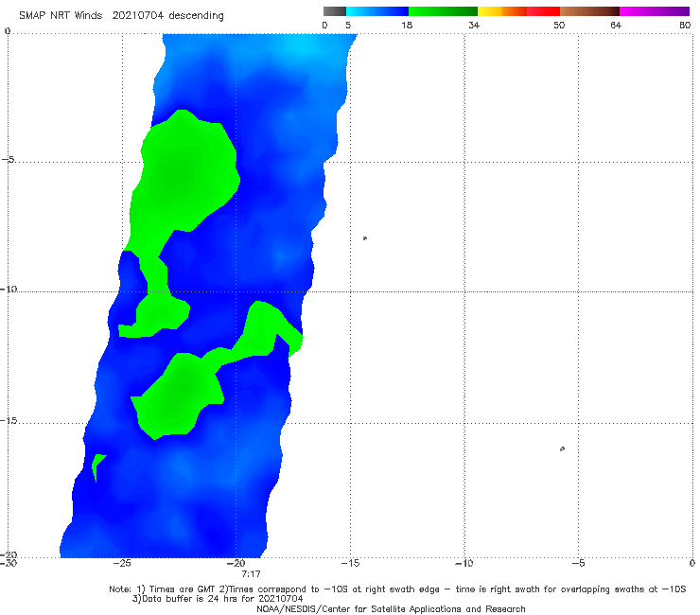Click the title text 'SMAP NRT Winds 20210704 descending'
700x615 pixels.
[x=121, y=16]
